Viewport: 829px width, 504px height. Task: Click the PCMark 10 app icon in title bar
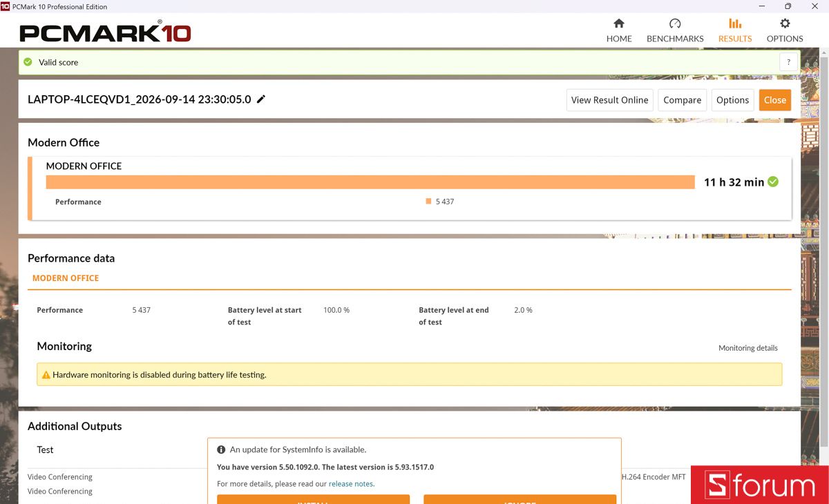[6, 6]
